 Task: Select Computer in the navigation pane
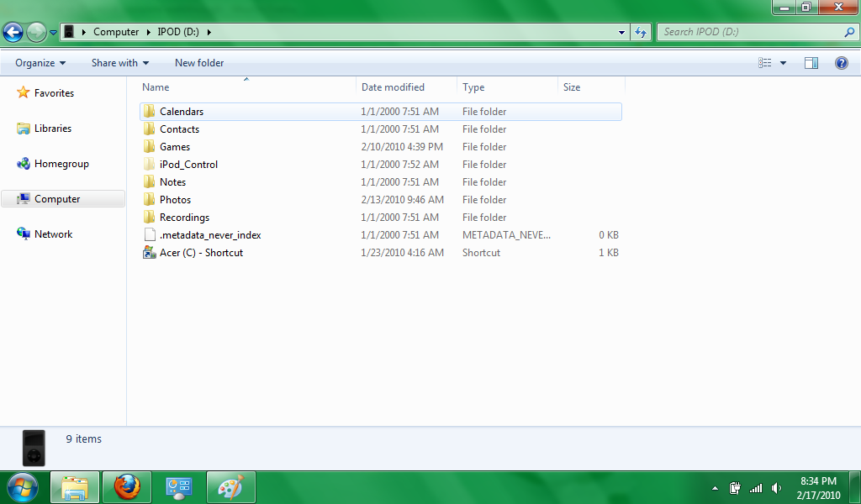point(63,198)
